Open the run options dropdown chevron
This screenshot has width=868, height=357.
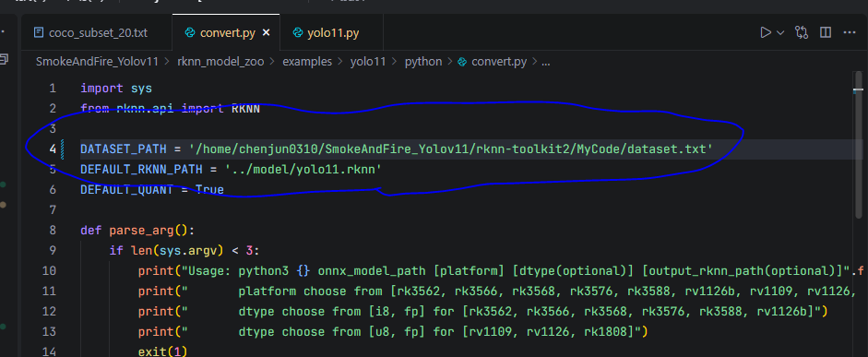click(780, 32)
